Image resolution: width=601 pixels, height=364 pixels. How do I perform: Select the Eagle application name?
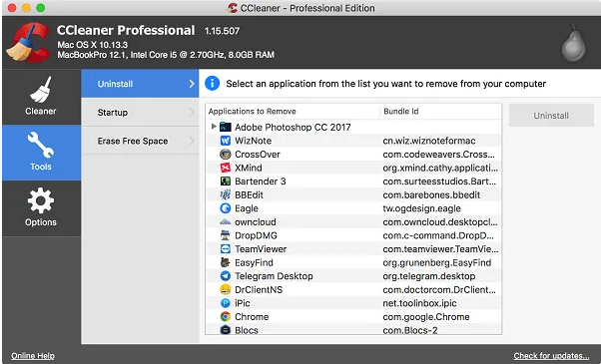click(x=247, y=208)
